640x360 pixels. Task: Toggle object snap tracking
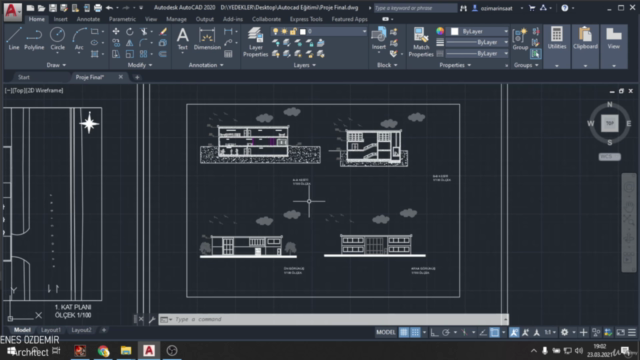(483, 332)
